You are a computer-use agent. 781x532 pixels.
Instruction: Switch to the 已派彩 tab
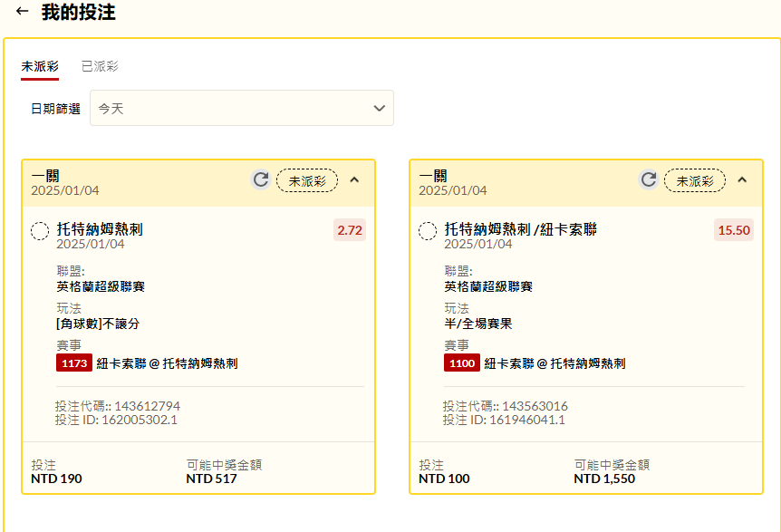coord(100,66)
